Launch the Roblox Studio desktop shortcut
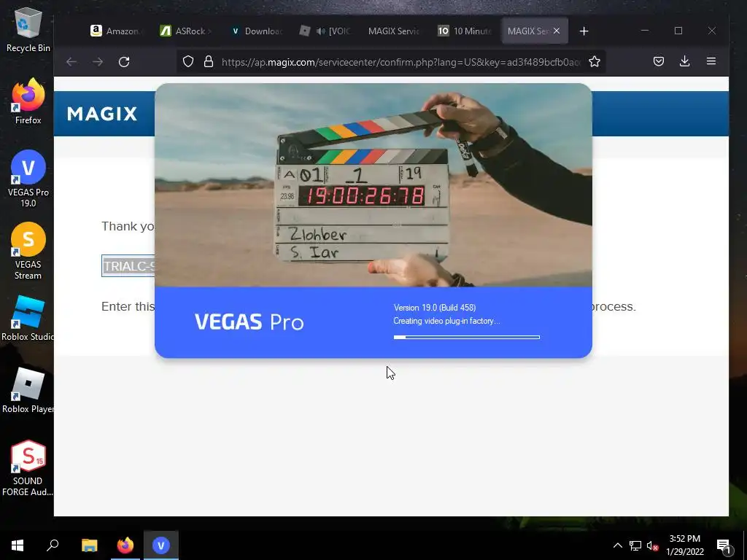747x560 pixels. (28, 318)
